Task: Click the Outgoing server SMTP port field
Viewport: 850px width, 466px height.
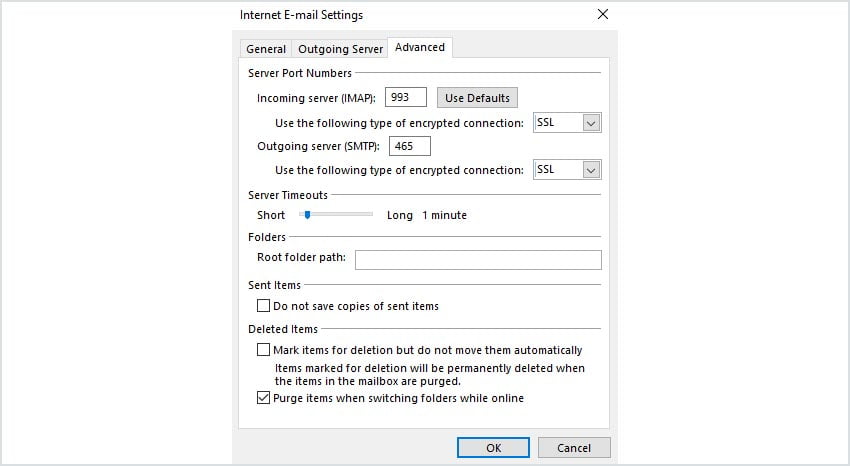Action: 410,146
